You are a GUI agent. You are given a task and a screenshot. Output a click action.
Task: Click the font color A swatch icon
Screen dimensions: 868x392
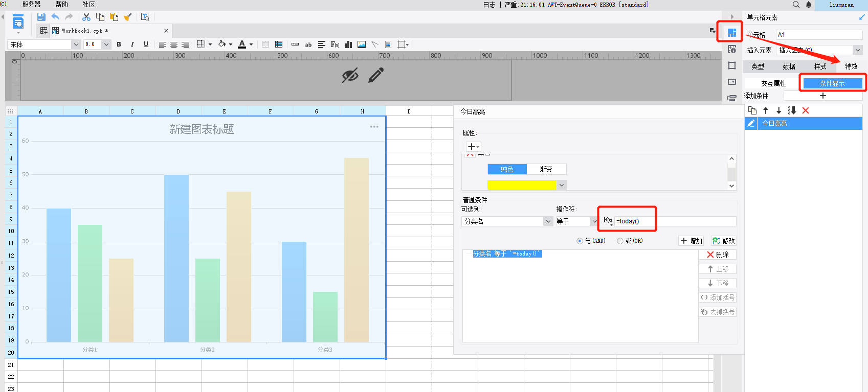[x=242, y=44]
